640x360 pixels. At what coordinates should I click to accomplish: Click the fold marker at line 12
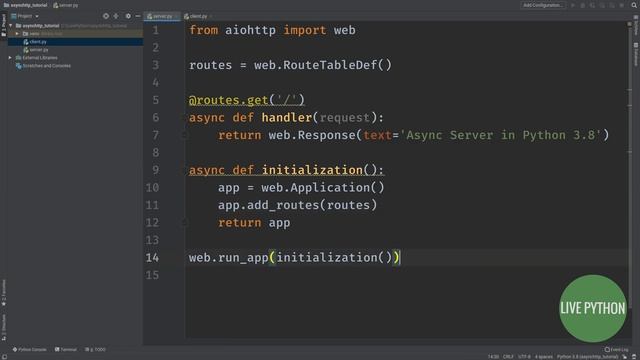184,223
